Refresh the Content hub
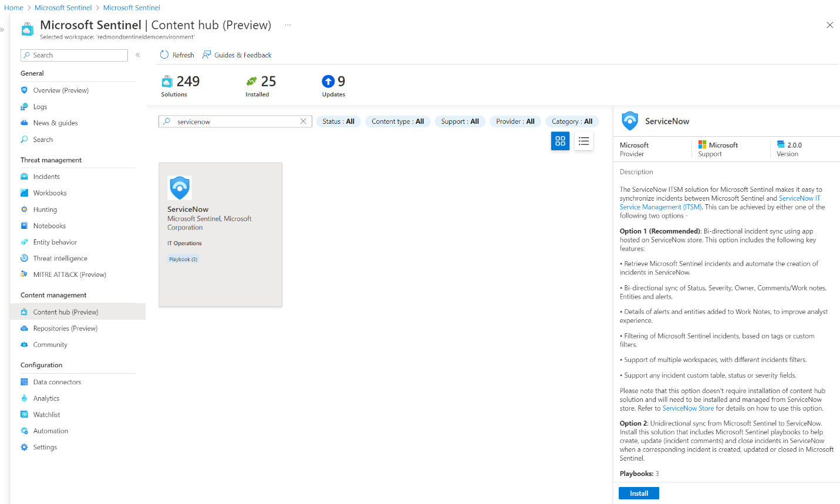 (177, 55)
